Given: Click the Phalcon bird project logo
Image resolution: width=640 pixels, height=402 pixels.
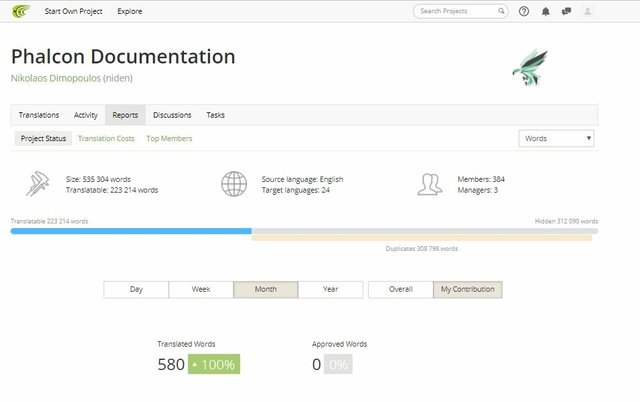Looking at the screenshot, I should [530, 67].
